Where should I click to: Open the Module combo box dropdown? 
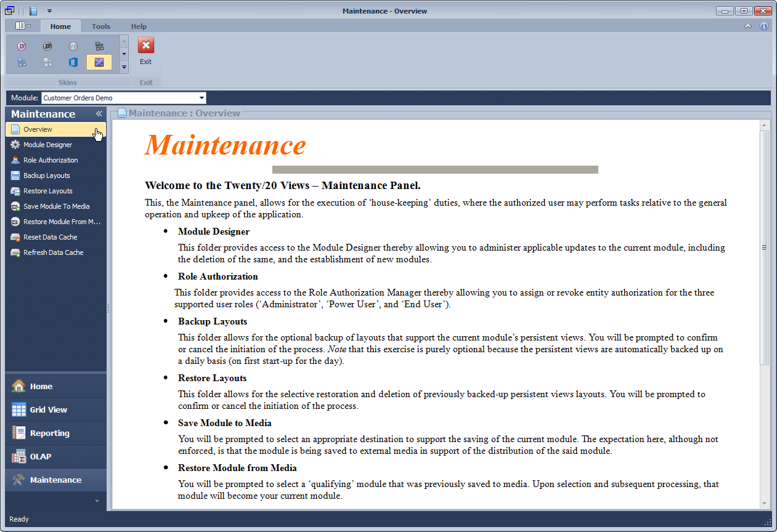pos(201,98)
